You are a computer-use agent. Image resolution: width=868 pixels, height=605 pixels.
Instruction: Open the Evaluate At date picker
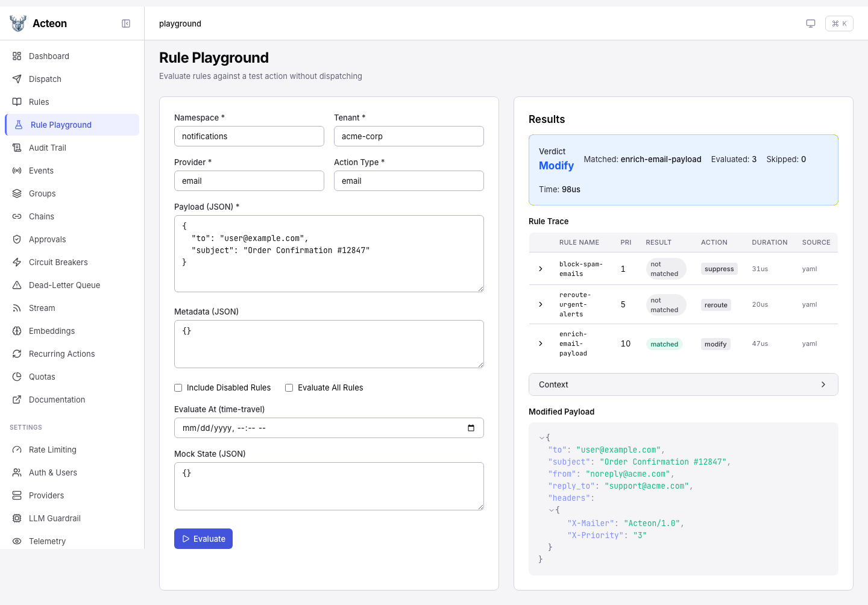click(471, 428)
